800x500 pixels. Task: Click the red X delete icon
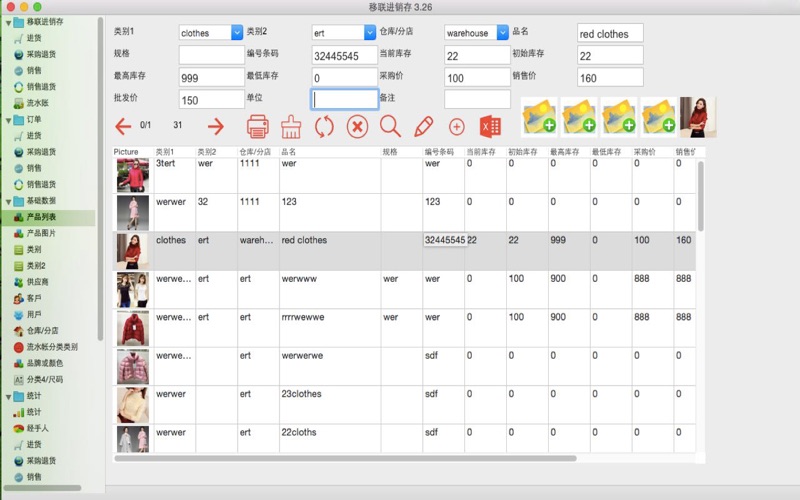(x=357, y=126)
